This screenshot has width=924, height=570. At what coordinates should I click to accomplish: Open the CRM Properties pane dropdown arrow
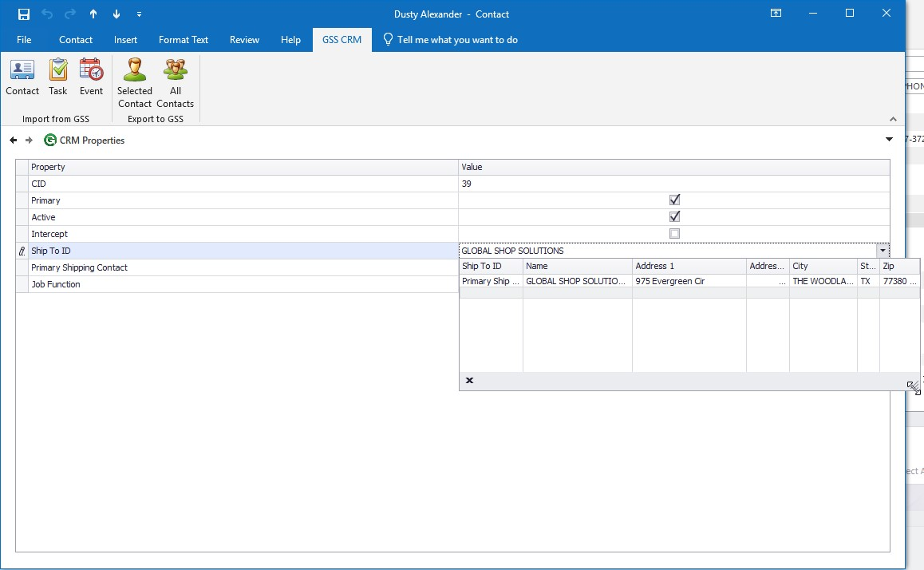pos(889,140)
